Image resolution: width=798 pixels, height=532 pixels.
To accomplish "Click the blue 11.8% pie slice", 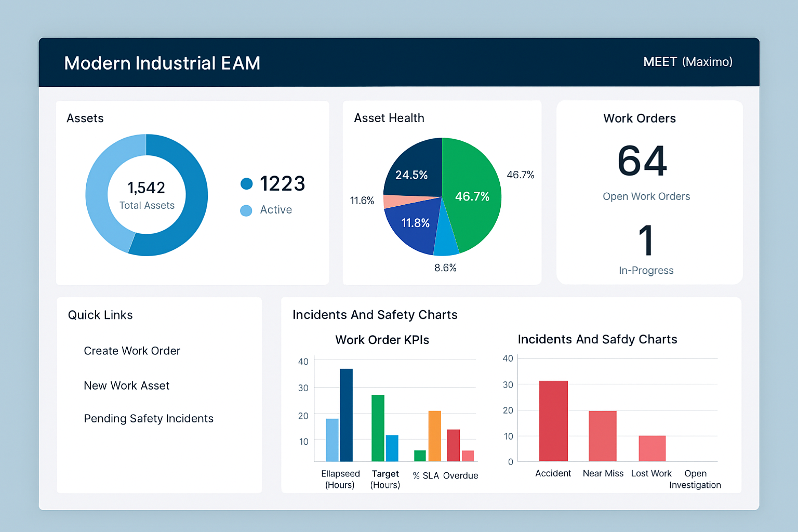I will point(413,226).
